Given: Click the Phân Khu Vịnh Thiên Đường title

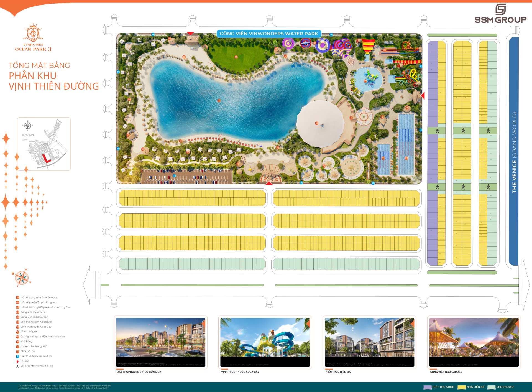Looking at the screenshot, I should [x=53, y=81].
